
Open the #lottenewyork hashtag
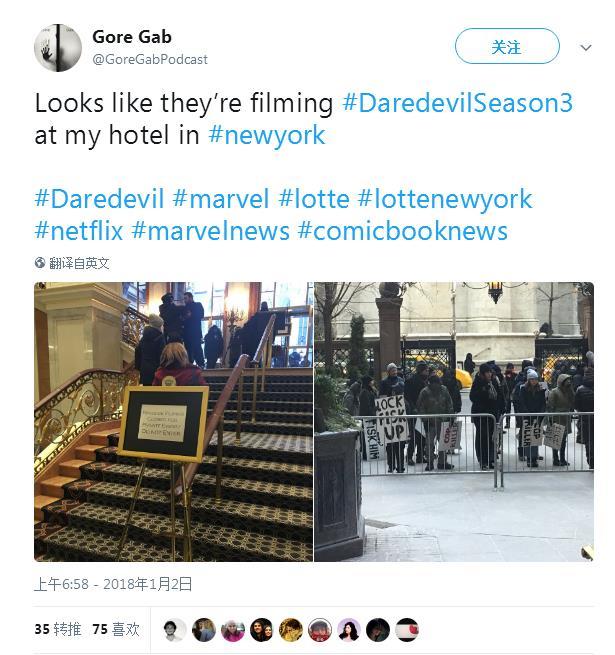pos(445,198)
